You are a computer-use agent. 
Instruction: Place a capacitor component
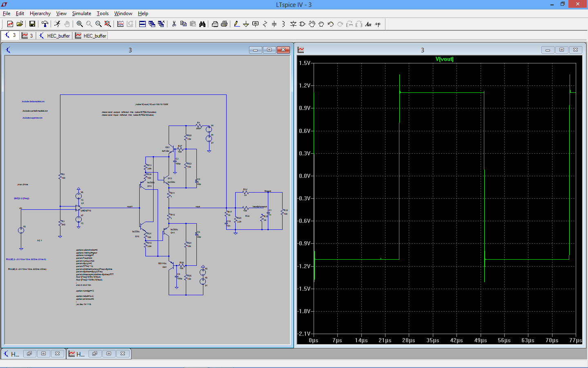click(x=274, y=24)
